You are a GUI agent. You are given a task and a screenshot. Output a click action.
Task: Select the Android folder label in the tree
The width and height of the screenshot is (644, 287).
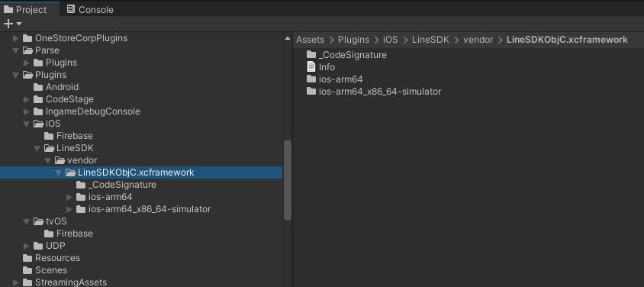(62, 87)
